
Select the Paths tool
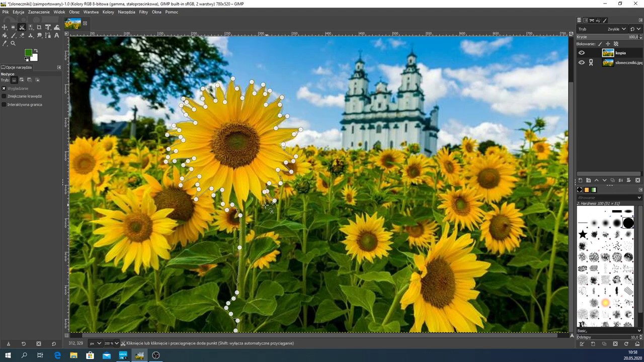(x=48, y=36)
